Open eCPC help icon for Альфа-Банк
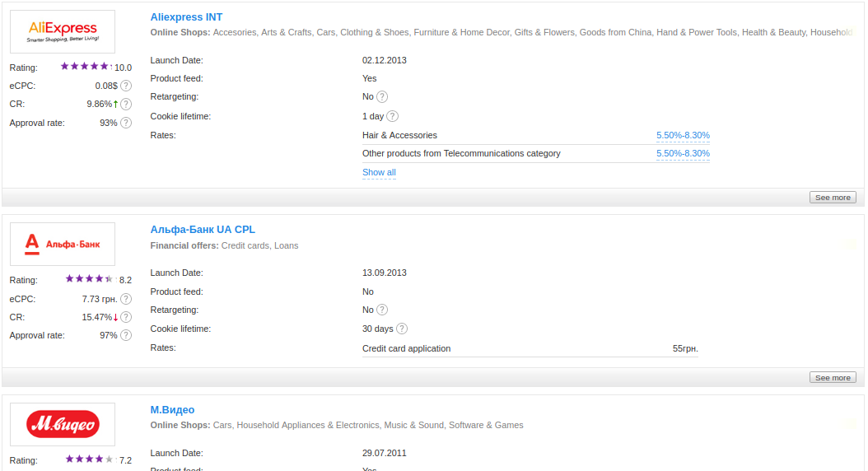The image size is (868, 471). point(126,299)
